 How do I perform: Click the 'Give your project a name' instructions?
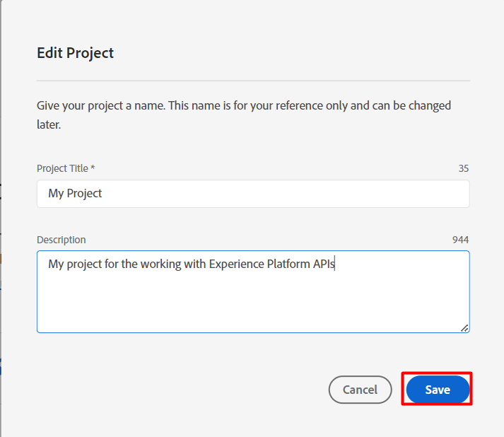tap(244, 115)
